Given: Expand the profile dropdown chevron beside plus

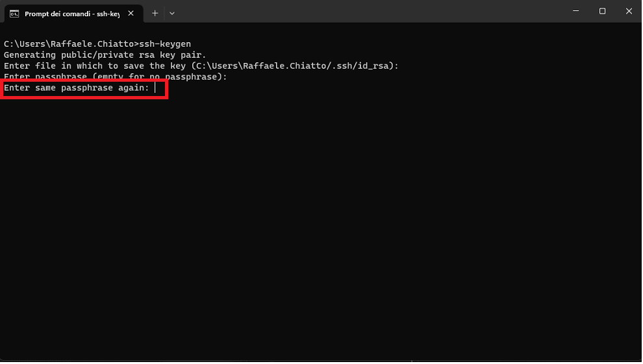Looking at the screenshot, I should (x=172, y=14).
